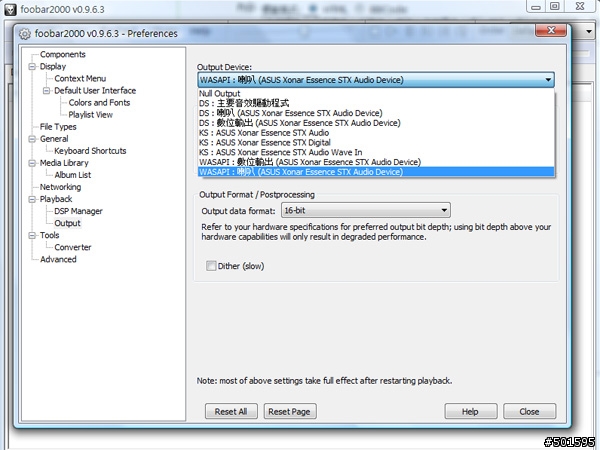Screen dimensions: 600x450
Task: Collapse the Media Library tree node
Action: click(32, 163)
